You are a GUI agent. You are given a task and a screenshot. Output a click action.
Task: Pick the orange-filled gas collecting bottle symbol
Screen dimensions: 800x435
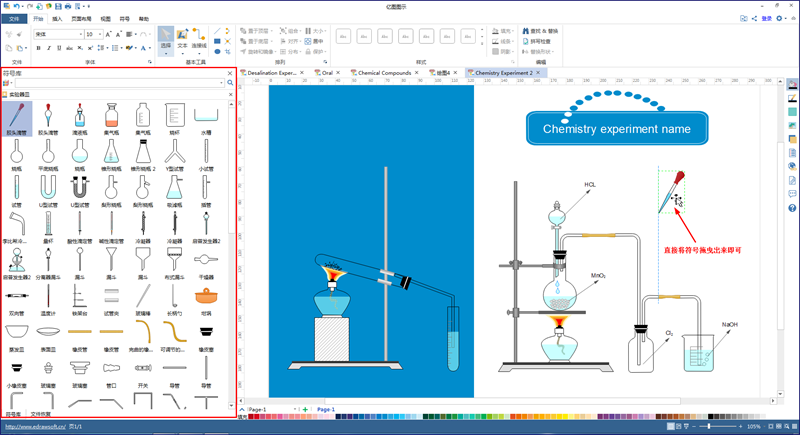111,115
